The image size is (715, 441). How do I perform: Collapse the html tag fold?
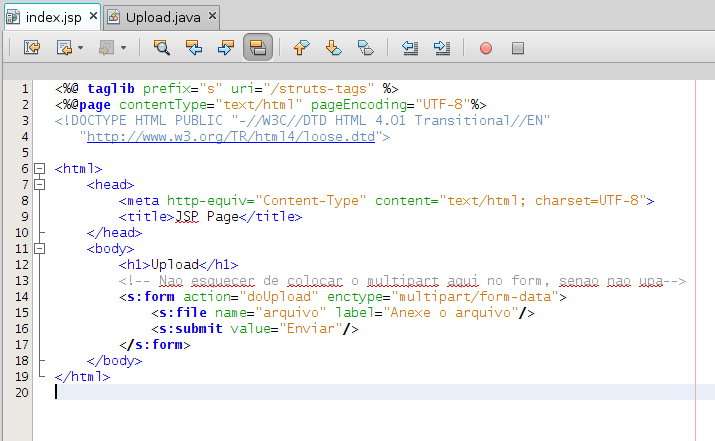tap(40, 169)
